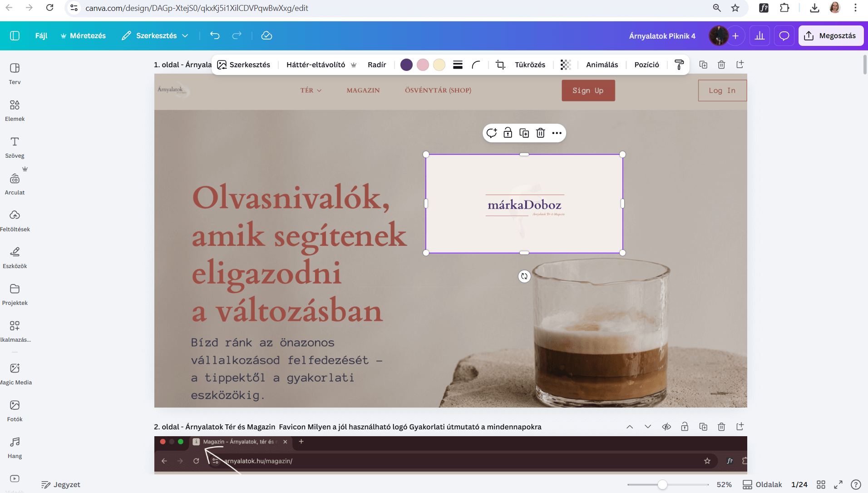Click Háttér-eltávolító background remover
The height and width of the screenshot is (493, 868).
coord(321,65)
